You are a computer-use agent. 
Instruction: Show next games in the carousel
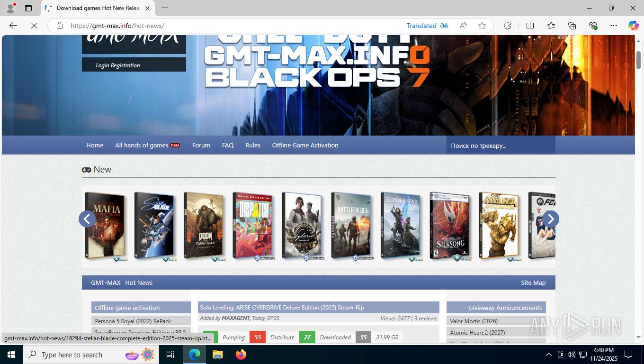point(551,219)
